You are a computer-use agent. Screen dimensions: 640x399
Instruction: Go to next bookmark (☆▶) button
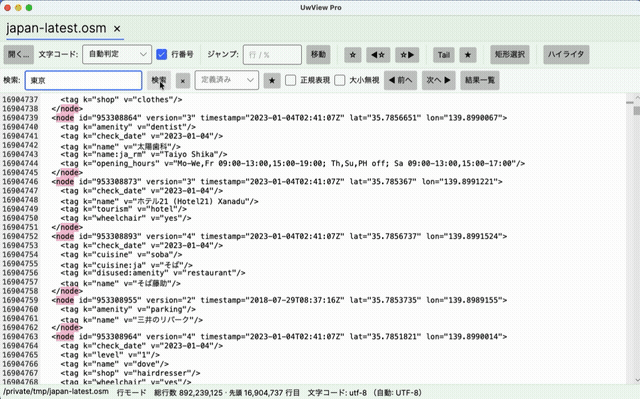pyautogui.click(x=407, y=55)
